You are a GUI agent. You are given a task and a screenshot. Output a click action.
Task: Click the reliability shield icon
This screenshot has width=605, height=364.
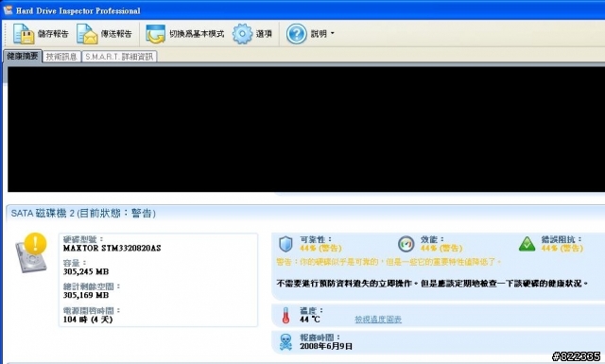[285, 244]
